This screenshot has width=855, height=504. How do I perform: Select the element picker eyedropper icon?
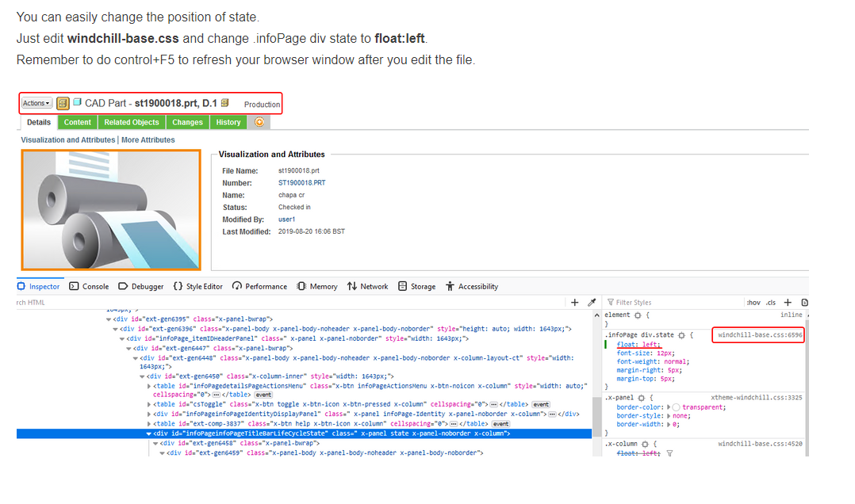pos(592,302)
